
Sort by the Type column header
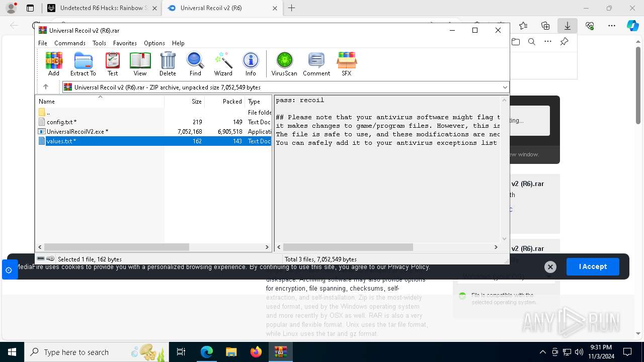258,101
